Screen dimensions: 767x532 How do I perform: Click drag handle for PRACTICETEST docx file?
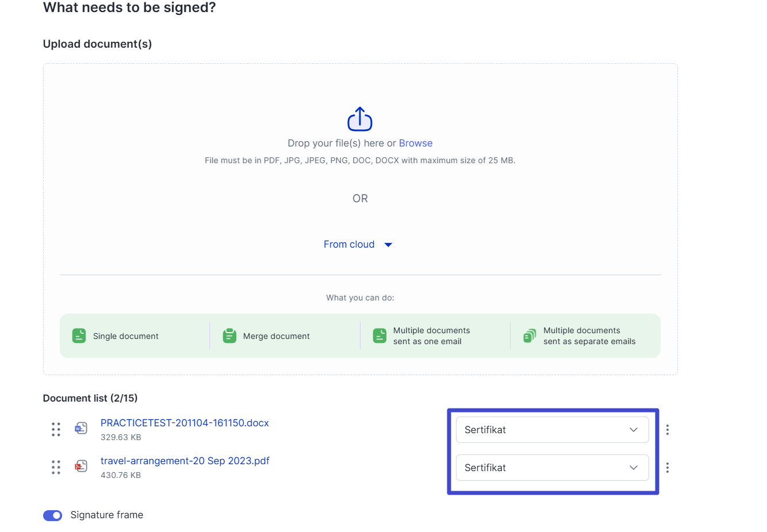click(56, 429)
